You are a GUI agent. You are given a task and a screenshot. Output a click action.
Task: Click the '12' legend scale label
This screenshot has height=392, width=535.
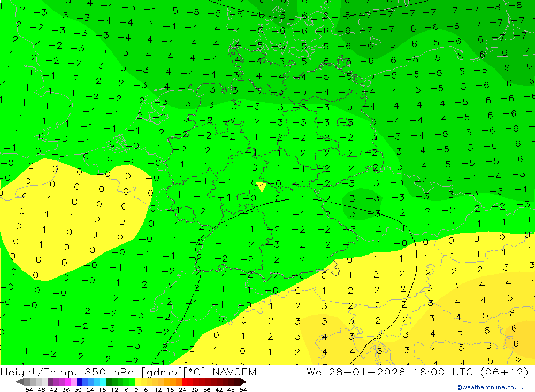point(158,390)
